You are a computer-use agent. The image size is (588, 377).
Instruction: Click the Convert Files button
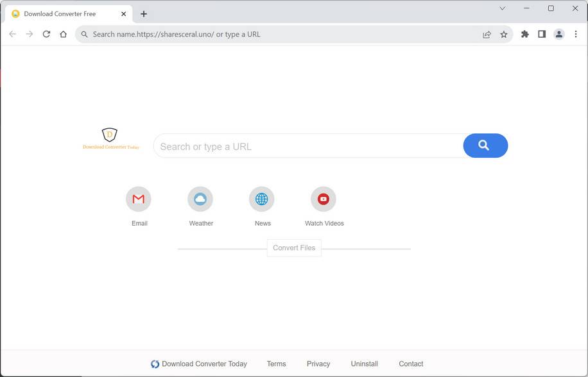pos(294,247)
